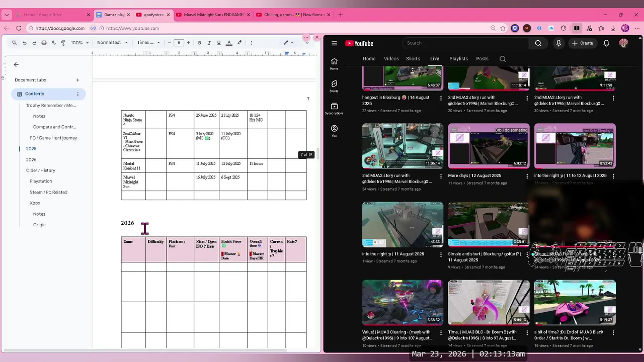This screenshot has height=362, width=644.
Task: Open the Twitch browser extension
Action: pyautogui.click(x=515, y=28)
